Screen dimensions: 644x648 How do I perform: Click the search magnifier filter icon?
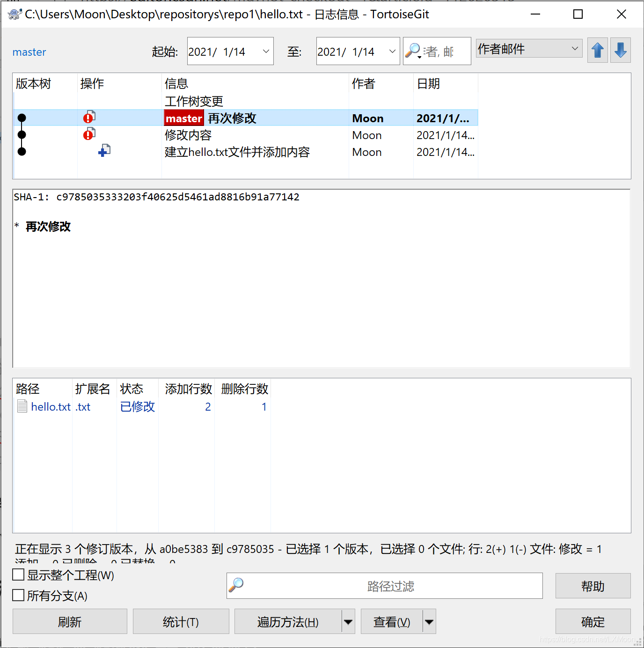(413, 51)
